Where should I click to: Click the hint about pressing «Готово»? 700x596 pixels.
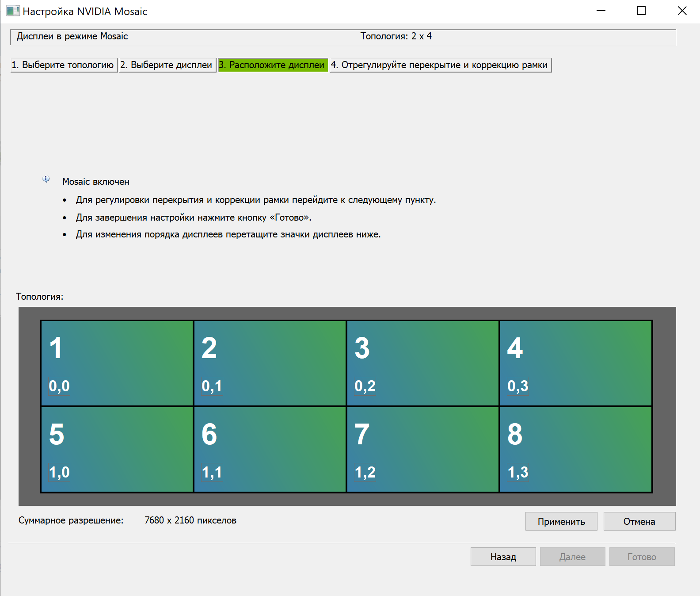pyautogui.click(x=194, y=218)
